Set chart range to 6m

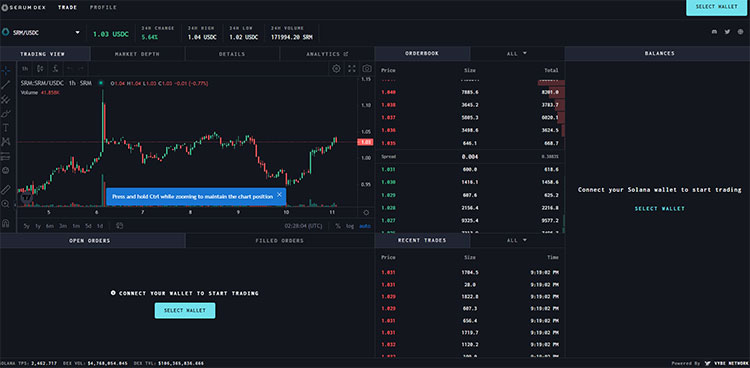pos(50,226)
